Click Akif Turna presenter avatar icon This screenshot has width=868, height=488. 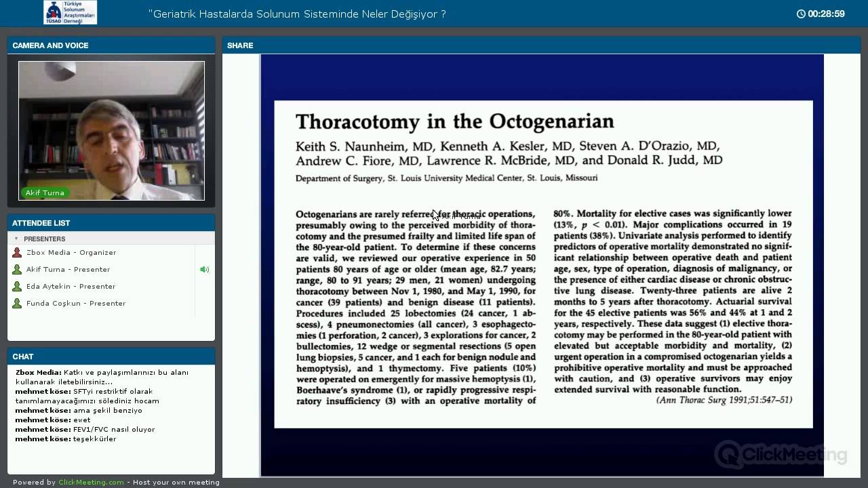pos(17,270)
